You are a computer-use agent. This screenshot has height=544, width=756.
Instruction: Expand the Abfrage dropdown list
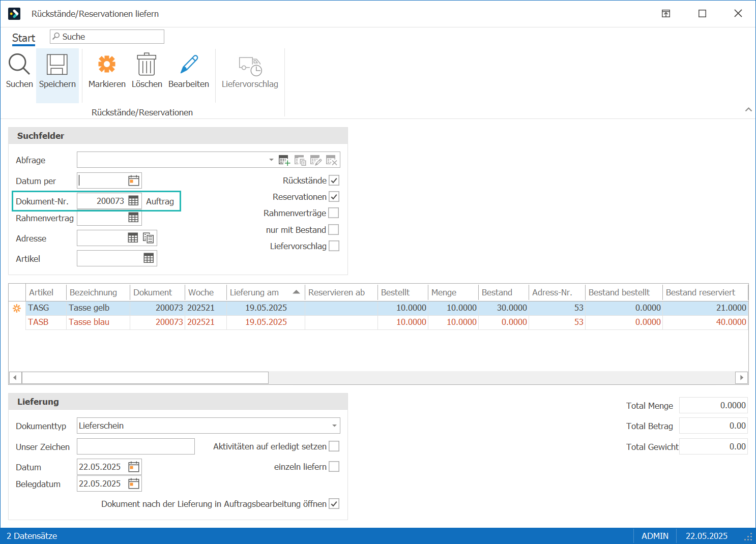pyautogui.click(x=271, y=160)
